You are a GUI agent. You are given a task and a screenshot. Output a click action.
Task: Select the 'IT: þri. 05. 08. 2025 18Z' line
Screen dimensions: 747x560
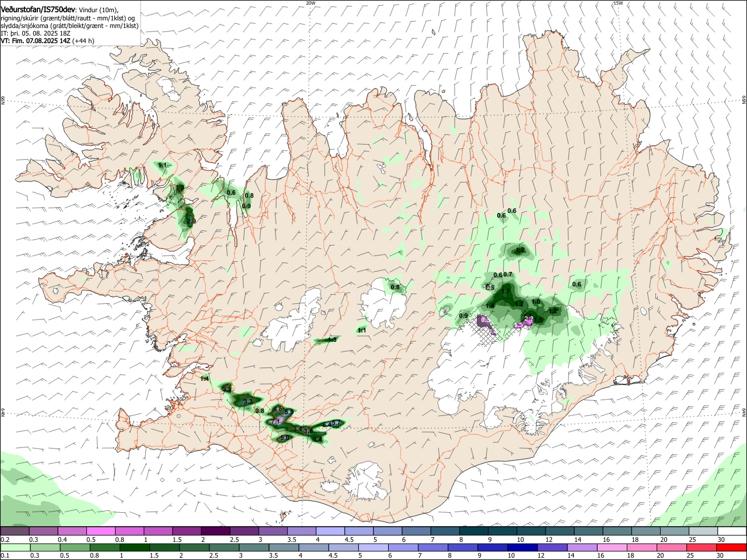pyautogui.click(x=36, y=33)
